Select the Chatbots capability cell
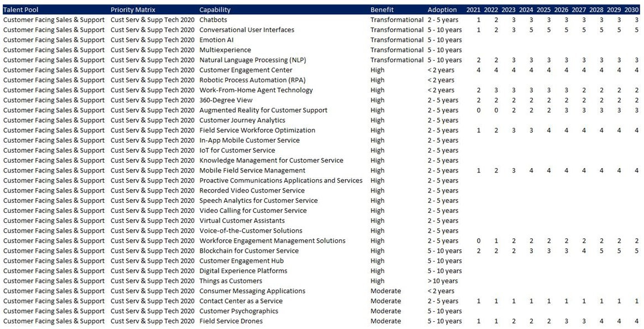The width and height of the screenshot is (644, 329). 213,20
